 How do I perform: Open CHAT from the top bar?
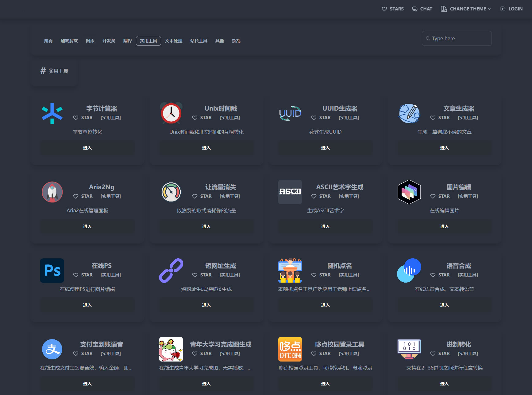click(422, 9)
